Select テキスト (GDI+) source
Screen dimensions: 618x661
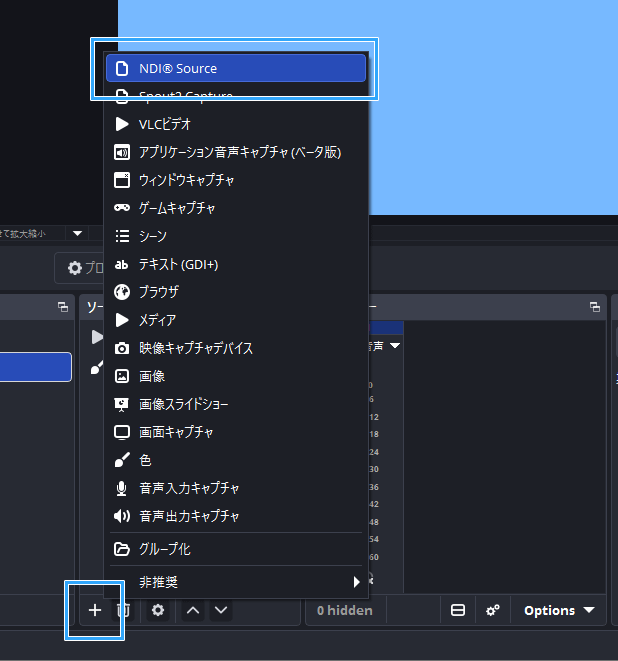[236, 264]
